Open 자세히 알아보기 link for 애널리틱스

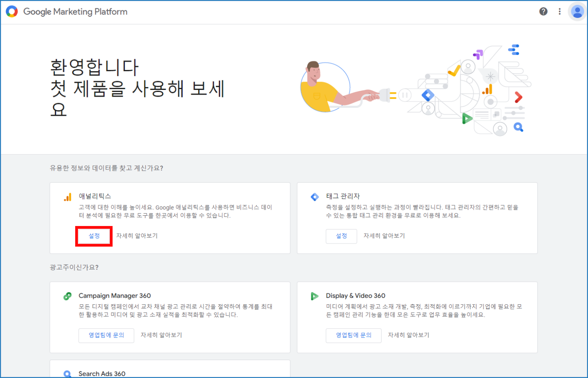pyautogui.click(x=137, y=236)
